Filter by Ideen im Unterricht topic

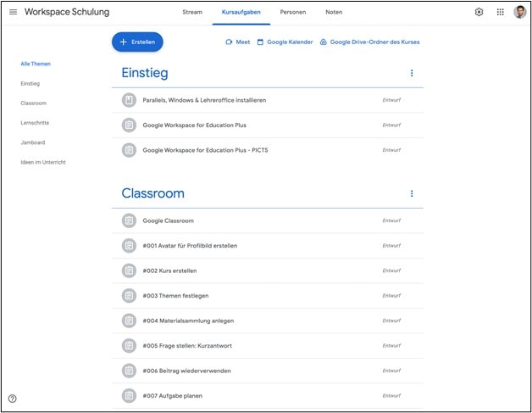pyautogui.click(x=43, y=162)
